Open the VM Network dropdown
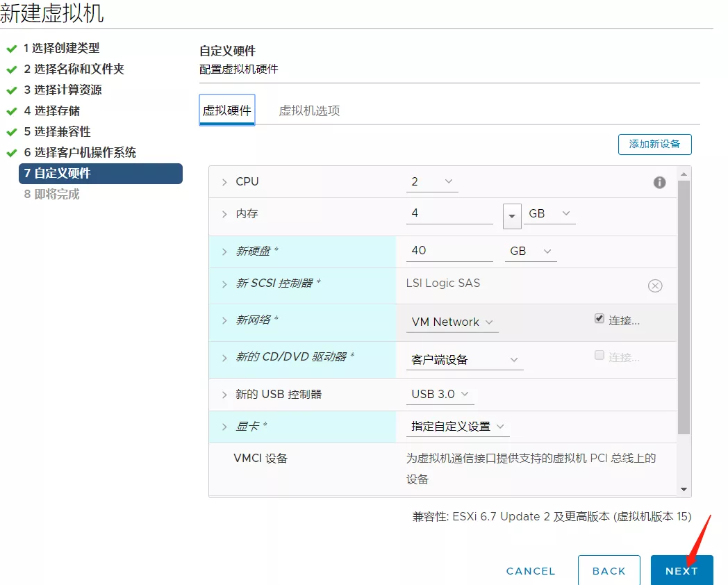The image size is (728, 585). pos(452,322)
